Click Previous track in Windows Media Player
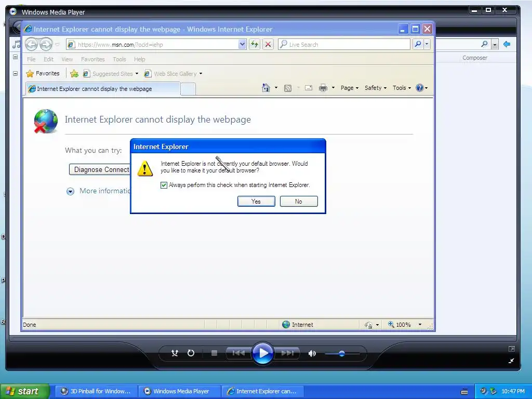Image resolution: width=532 pixels, height=399 pixels. [238, 353]
